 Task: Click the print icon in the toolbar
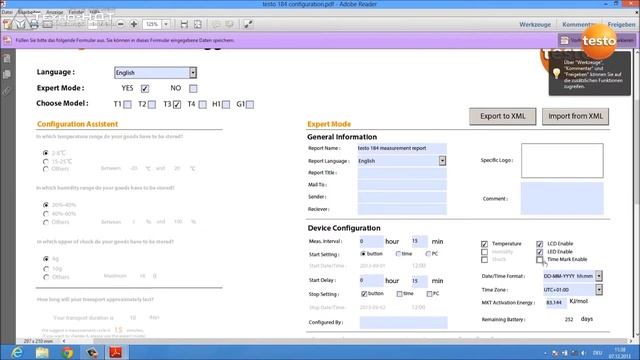click(x=34, y=24)
